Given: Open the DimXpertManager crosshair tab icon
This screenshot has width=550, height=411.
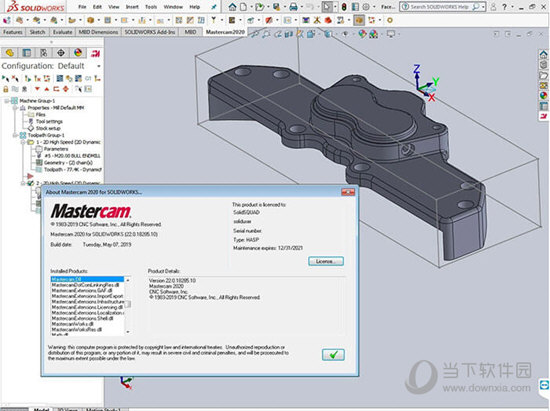Looking at the screenshot, I should point(61,53).
